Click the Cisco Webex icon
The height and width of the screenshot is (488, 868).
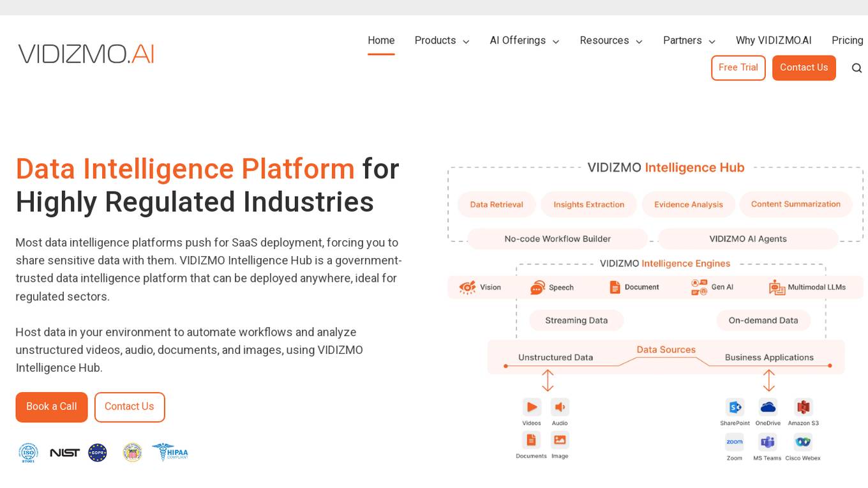coord(803,441)
